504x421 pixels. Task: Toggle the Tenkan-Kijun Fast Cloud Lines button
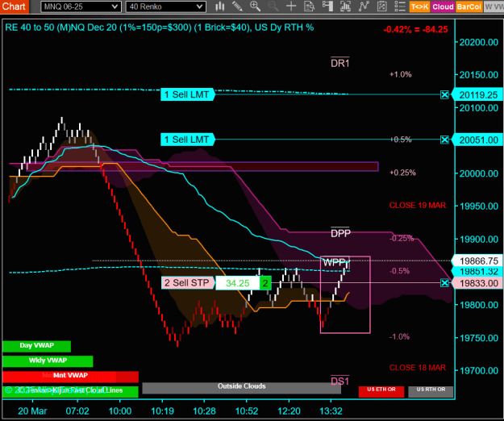click(70, 391)
